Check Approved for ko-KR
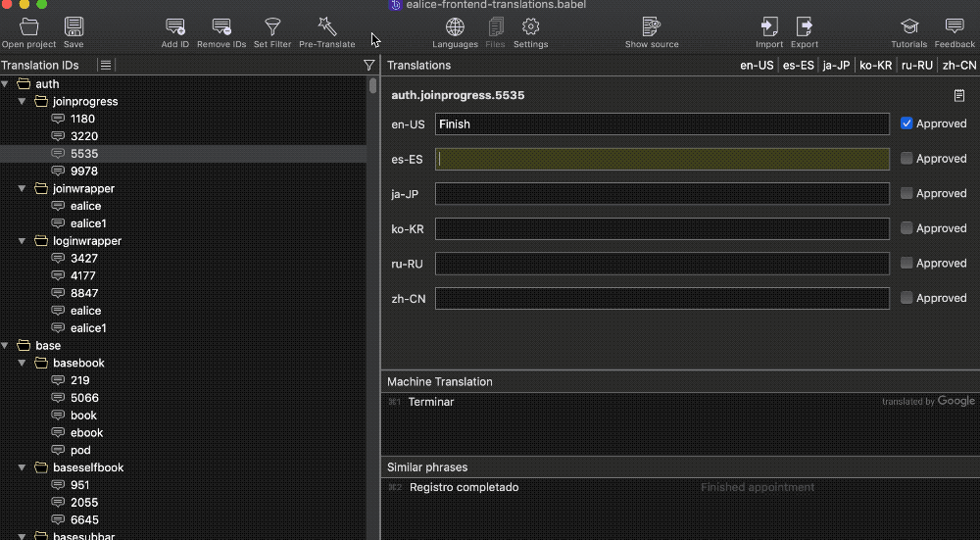980x540 pixels. coord(906,228)
